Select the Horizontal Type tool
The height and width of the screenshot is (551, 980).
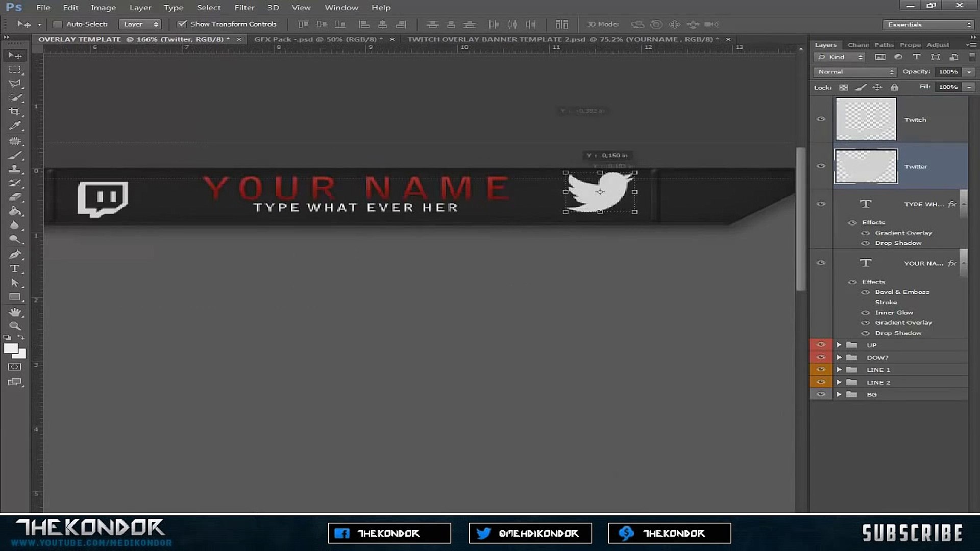tap(15, 268)
